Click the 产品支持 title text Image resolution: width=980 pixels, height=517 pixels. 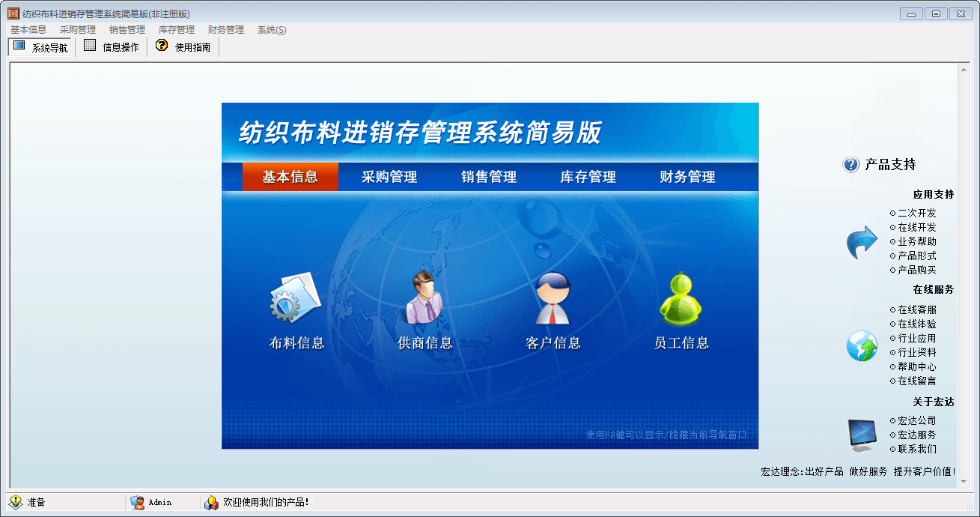[890, 165]
